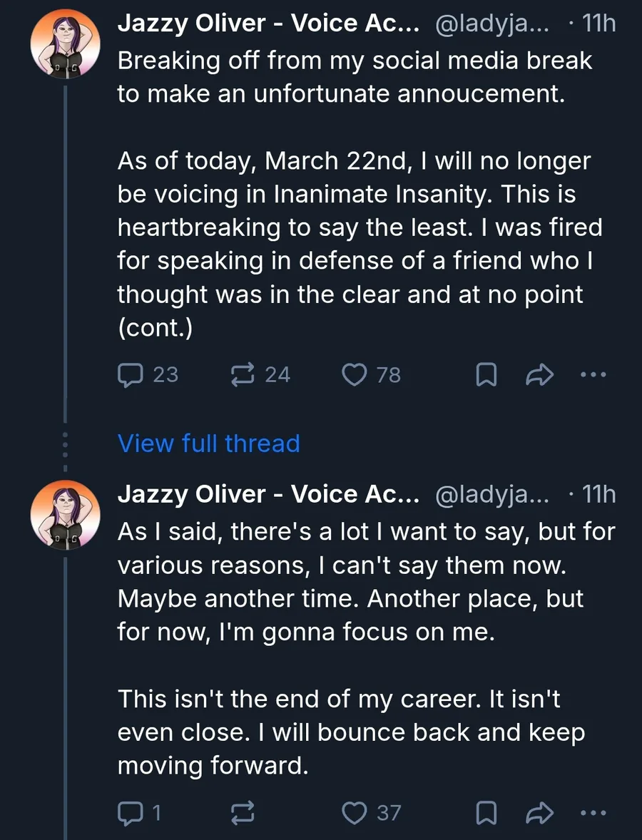
Task: Reply to the 'bounce back' post
Action: (129, 812)
